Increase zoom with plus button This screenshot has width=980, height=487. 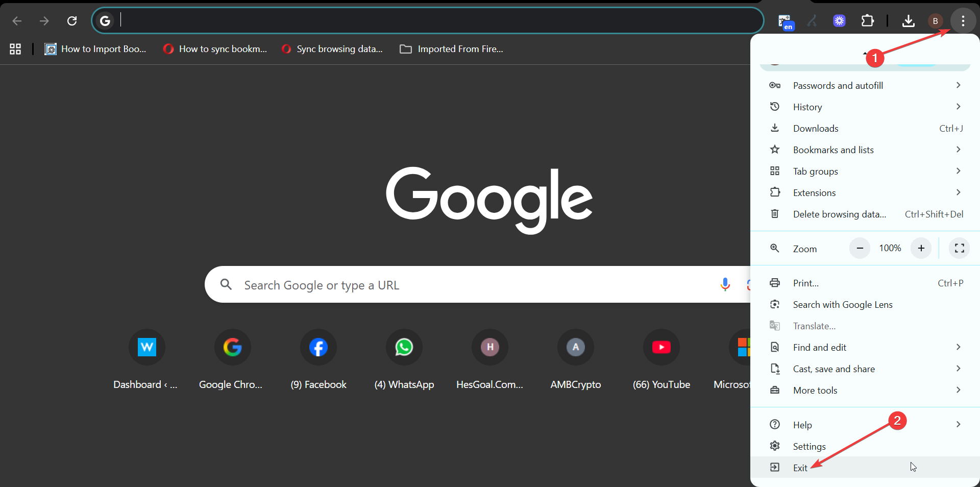coord(921,248)
